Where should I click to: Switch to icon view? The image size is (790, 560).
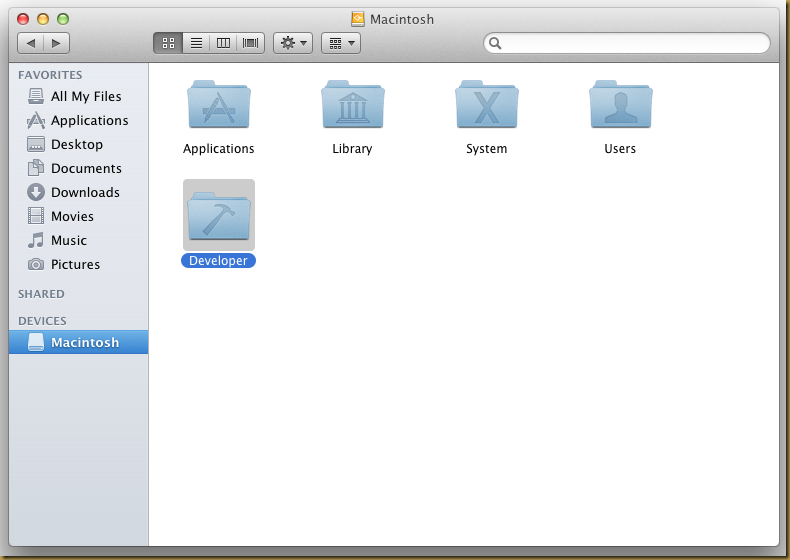pos(168,43)
